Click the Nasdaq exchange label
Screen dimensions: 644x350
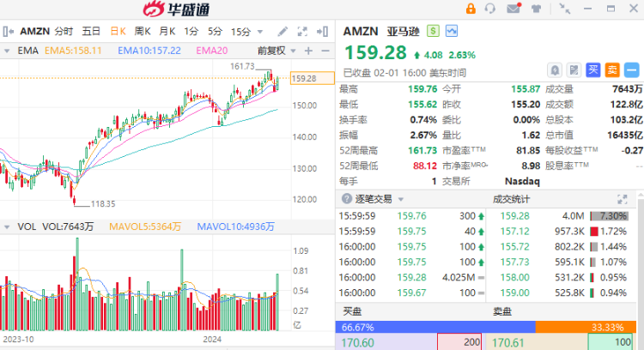tap(521, 181)
